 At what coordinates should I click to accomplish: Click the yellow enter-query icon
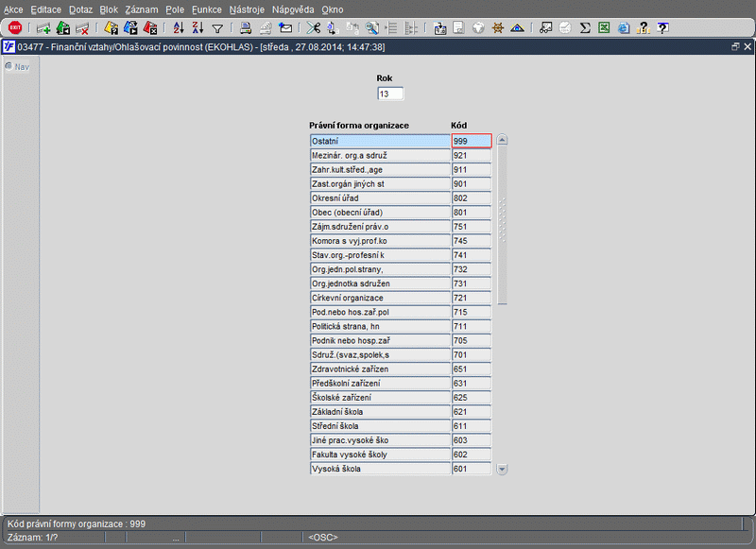[x=111, y=28]
